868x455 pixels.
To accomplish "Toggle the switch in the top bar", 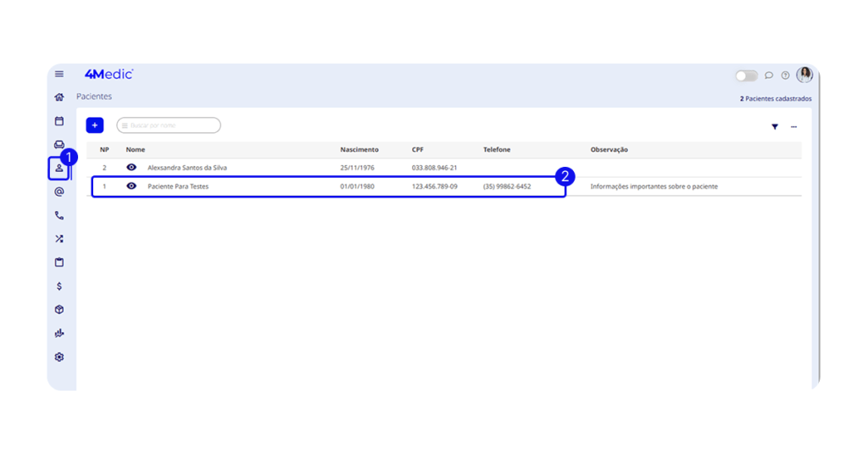I will [x=746, y=75].
